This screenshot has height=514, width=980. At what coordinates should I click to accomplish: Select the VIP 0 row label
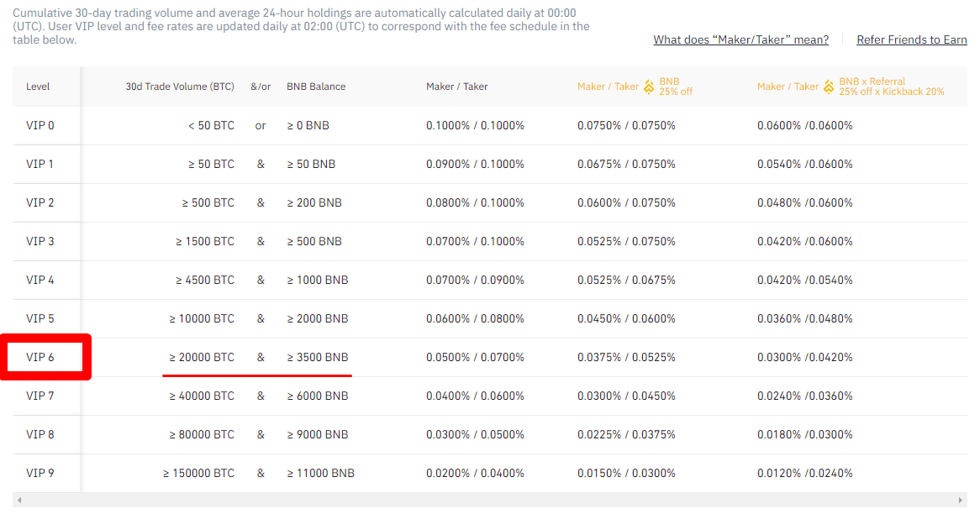(40, 125)
